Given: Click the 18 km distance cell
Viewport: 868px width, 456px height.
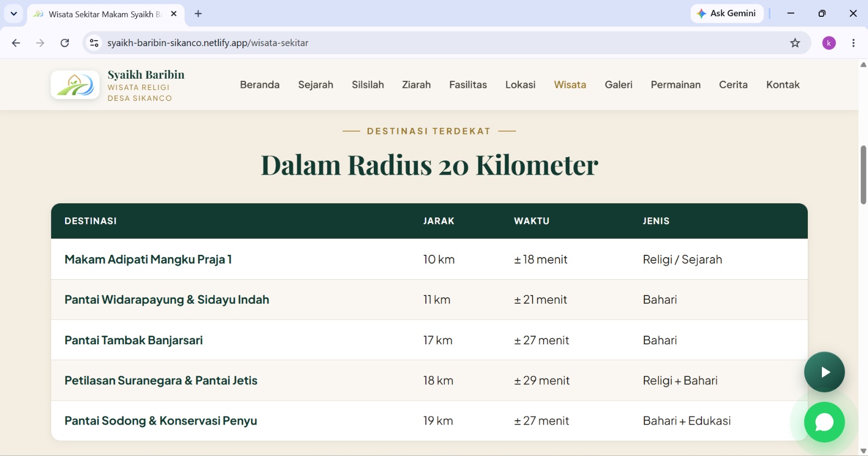Looking at the screenshot, I should [x=438, y=380].
